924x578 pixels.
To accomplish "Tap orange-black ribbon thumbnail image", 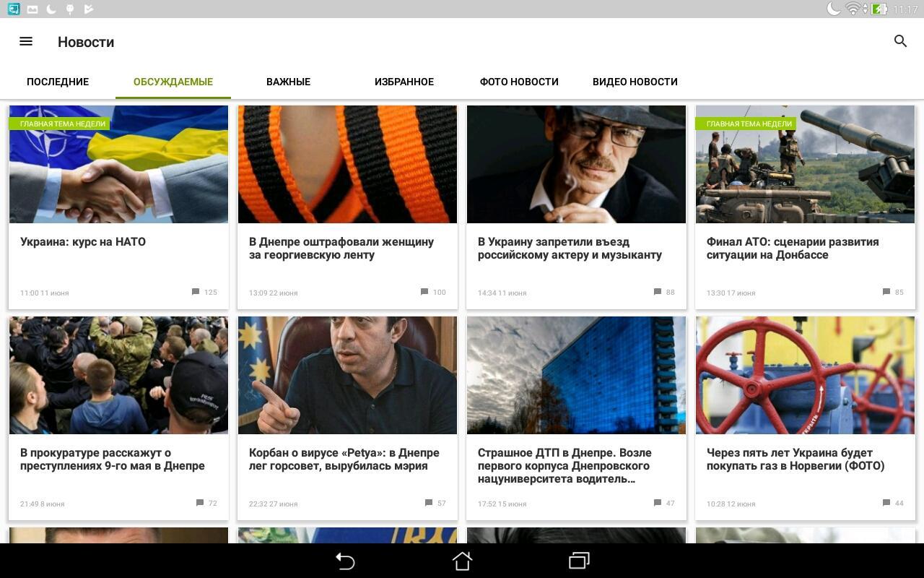I will pos(347,164).
